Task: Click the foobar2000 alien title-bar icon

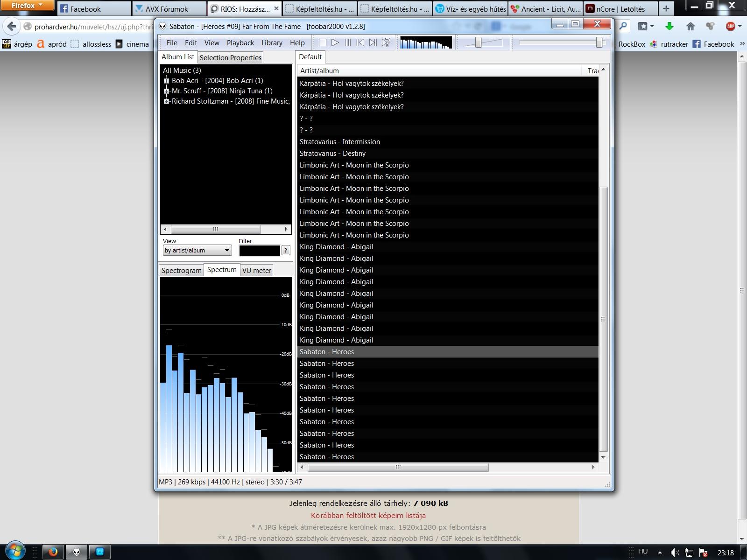Action: click(x=162, y=26)
